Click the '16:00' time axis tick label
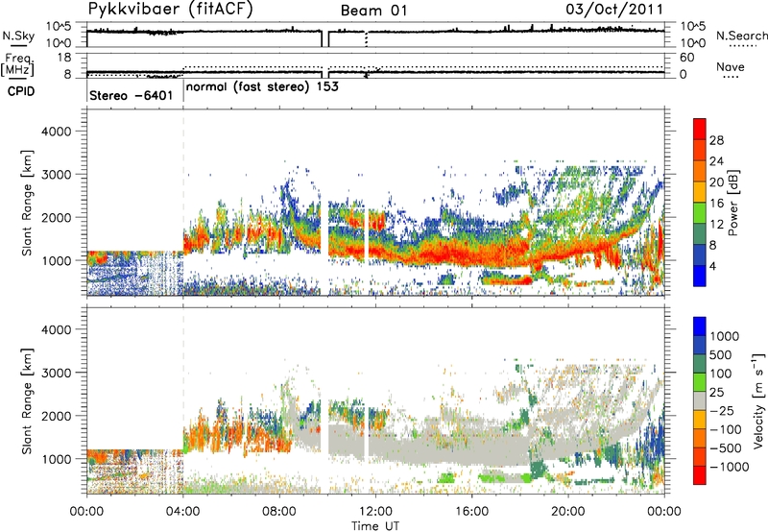The width and height of the screenshot is (768, 532). pos(471,512)
